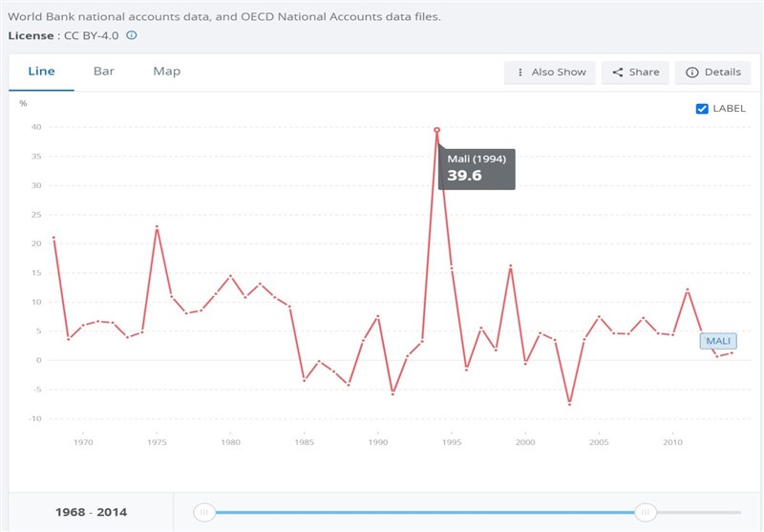Open the Details button
The height and width of the screenshot is (532, 764).
tap(712, 73)
